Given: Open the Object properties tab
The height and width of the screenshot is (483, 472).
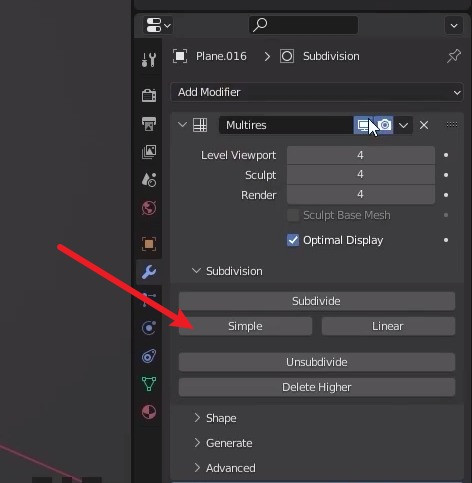Looking at the screenshot, I should (x=149, y=244).
